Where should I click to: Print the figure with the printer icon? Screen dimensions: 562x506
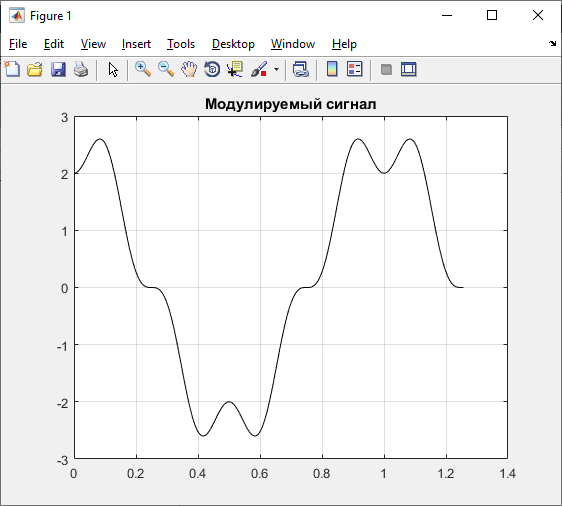[81, 69]
